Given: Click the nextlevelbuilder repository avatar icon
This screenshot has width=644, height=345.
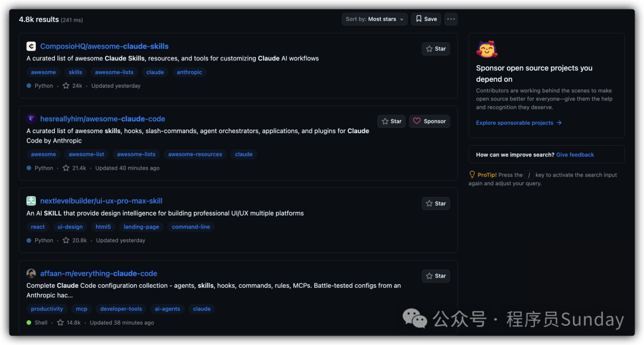Looking at the screenshot, I should 31,201.
